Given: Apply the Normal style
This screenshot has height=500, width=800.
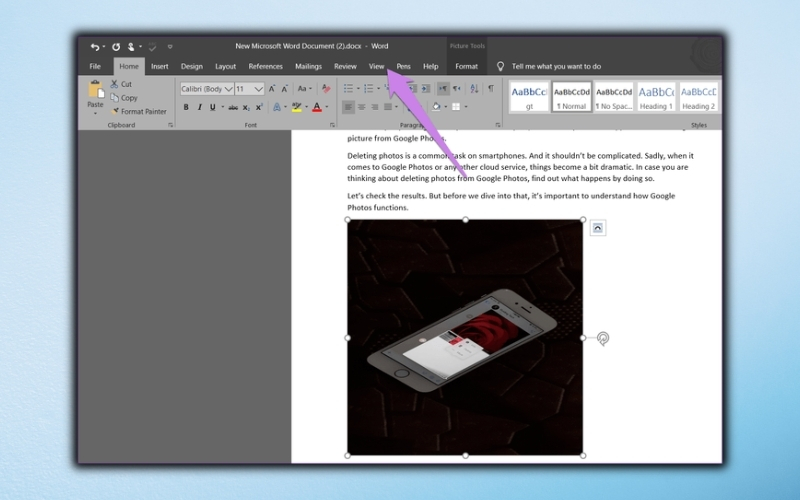Looking at the screenshot, I should point(571,97).
